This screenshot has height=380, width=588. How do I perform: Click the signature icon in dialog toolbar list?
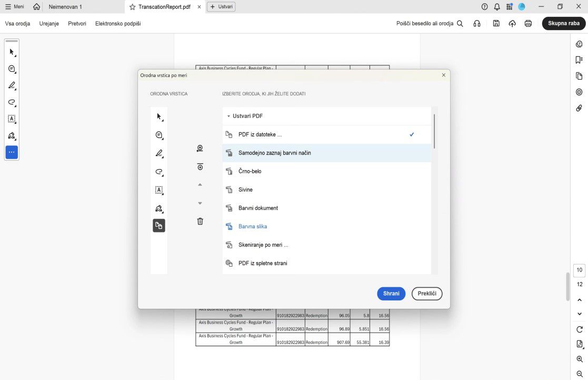click(159, 208)
